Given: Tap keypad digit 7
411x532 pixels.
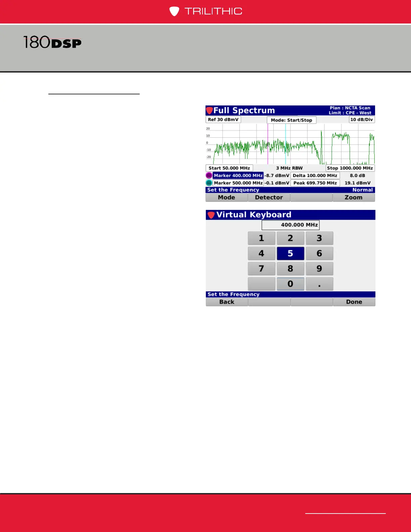Looking at the screenshot, I should point(262,269).
